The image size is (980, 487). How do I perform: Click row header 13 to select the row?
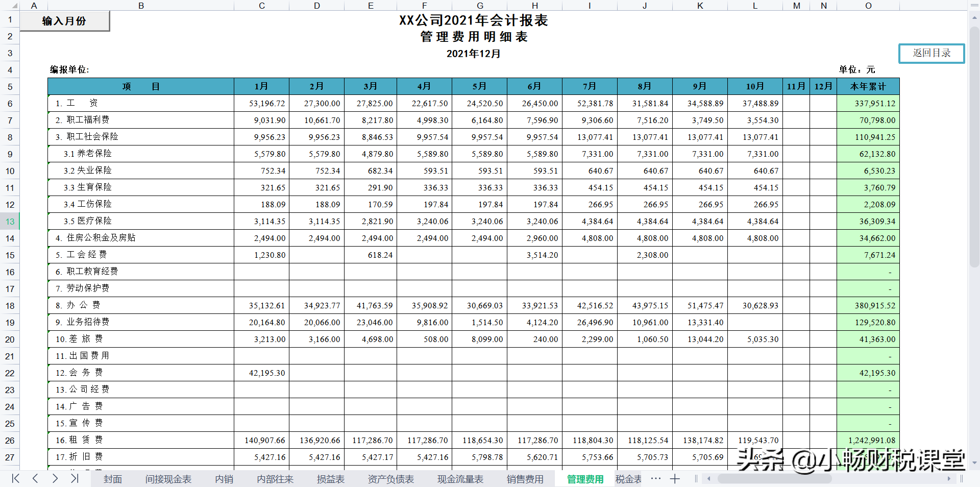click(10, 221)
